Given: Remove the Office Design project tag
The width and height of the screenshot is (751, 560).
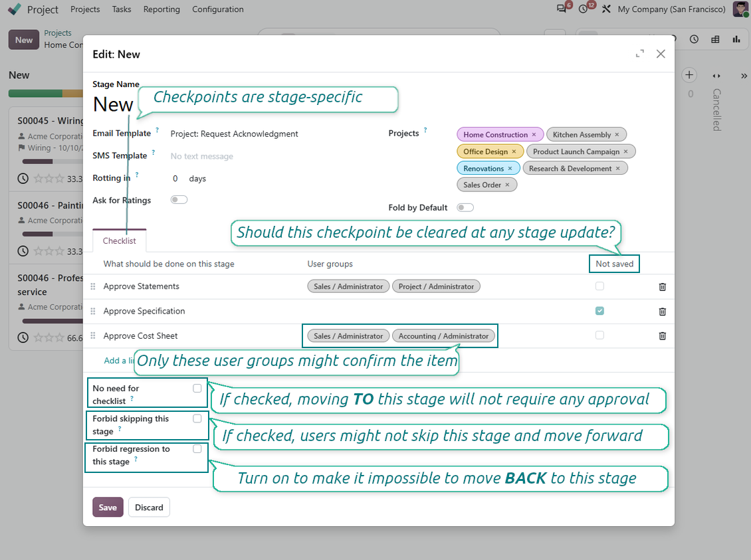Looking at the screenshot, I should 514,151.
